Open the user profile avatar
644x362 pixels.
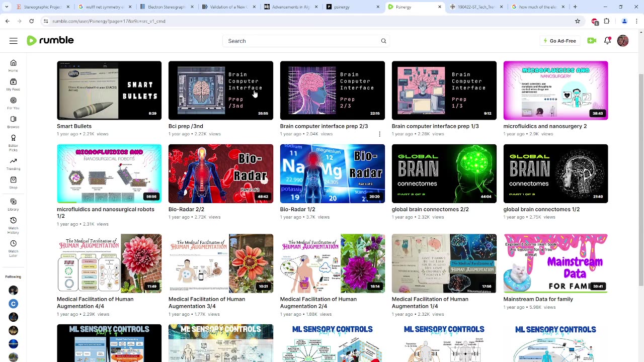623,41
